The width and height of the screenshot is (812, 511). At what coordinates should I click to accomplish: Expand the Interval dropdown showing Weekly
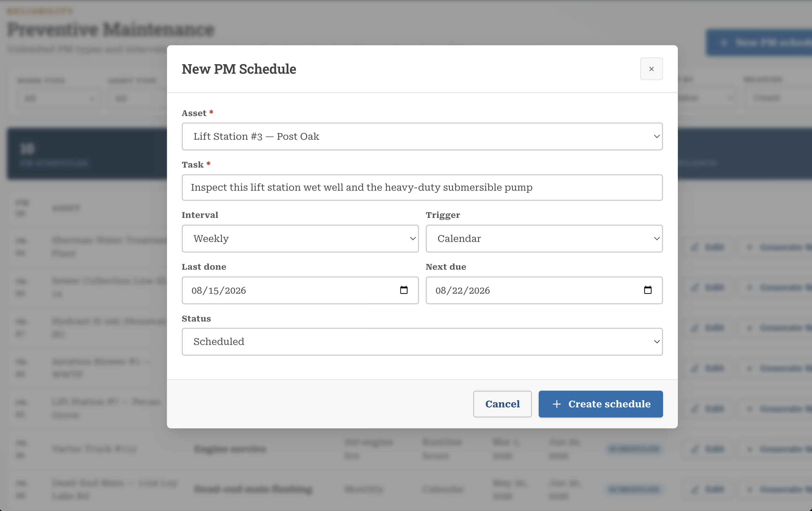tap(300, 239)
